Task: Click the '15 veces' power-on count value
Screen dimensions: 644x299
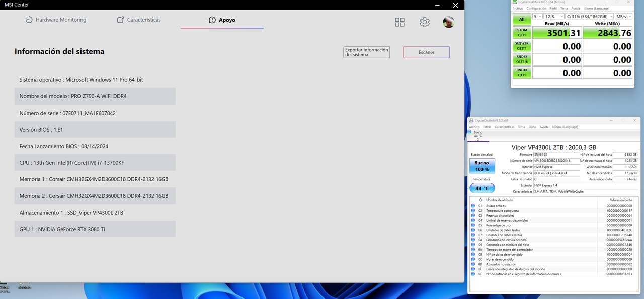Action: pos(625,173)
